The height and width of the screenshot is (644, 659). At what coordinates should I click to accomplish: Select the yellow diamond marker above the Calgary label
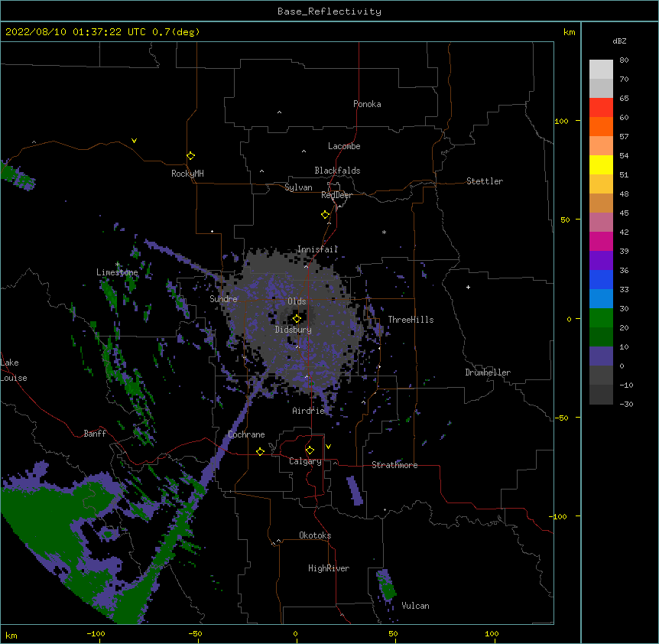(310, 450)
